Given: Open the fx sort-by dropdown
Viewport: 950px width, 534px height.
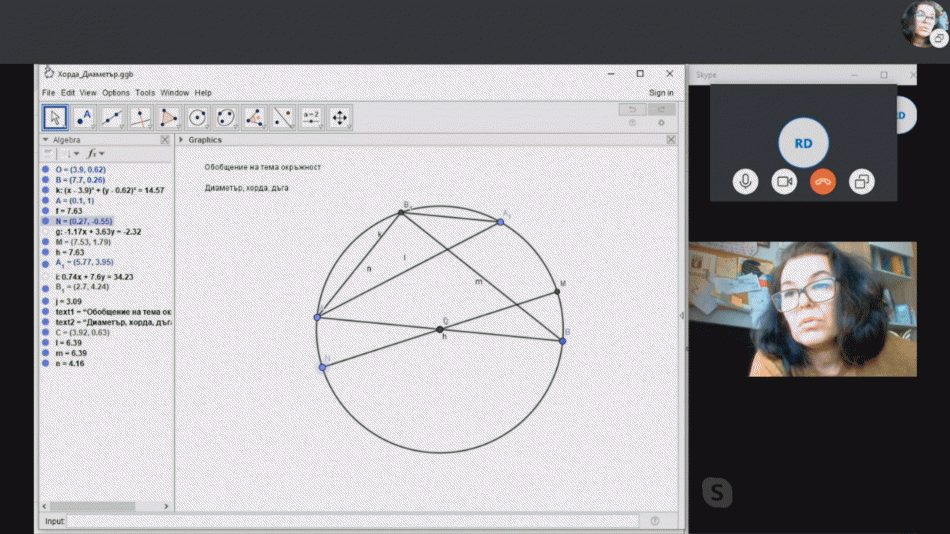Looking at the screenshot, I should click(x=95, y=154).
